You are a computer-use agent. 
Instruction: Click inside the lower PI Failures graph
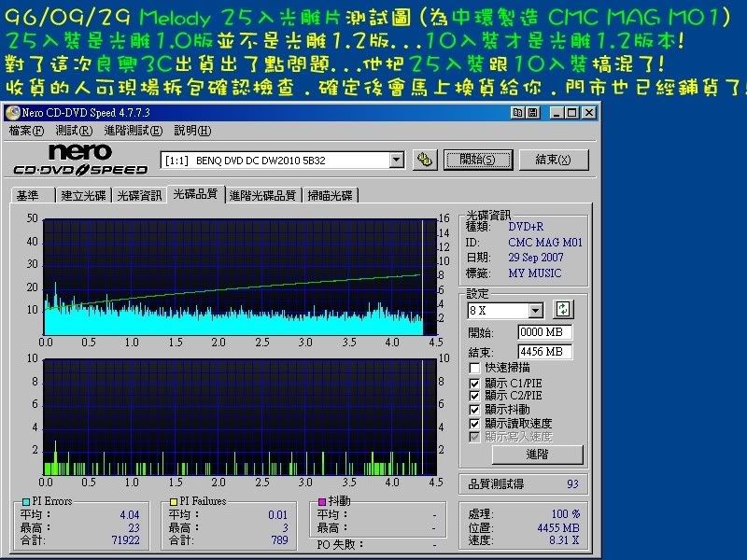[x=240, y=417]
